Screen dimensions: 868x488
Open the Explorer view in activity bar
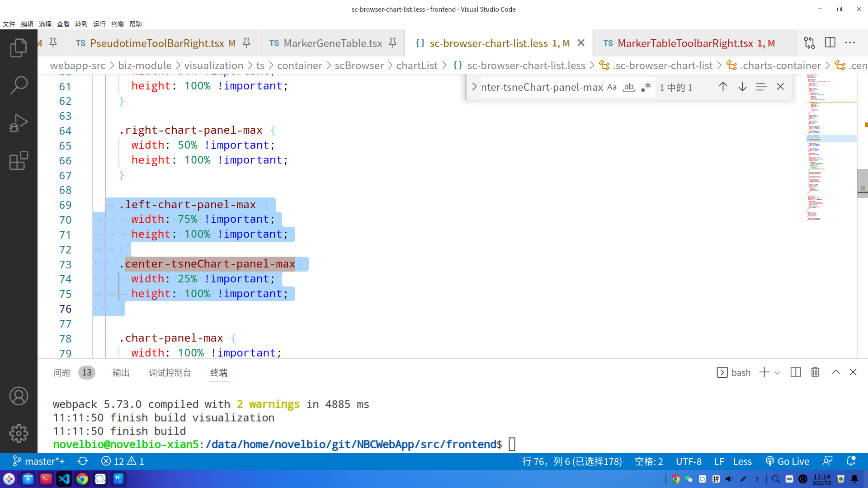pos(19,48)
